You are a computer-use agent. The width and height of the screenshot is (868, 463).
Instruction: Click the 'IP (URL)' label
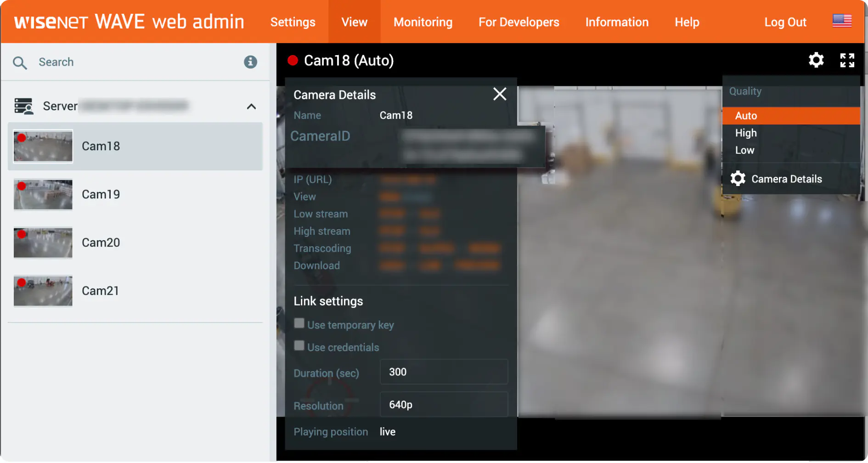coord(312,180)
